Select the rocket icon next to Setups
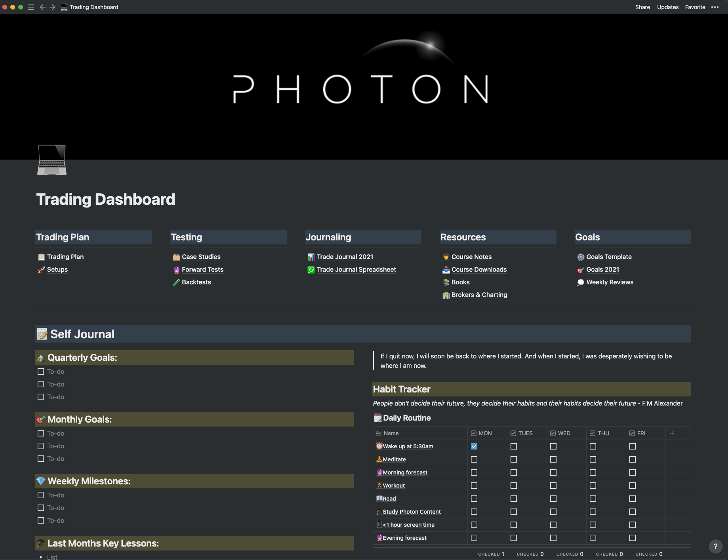 click(x=41, y=270)
